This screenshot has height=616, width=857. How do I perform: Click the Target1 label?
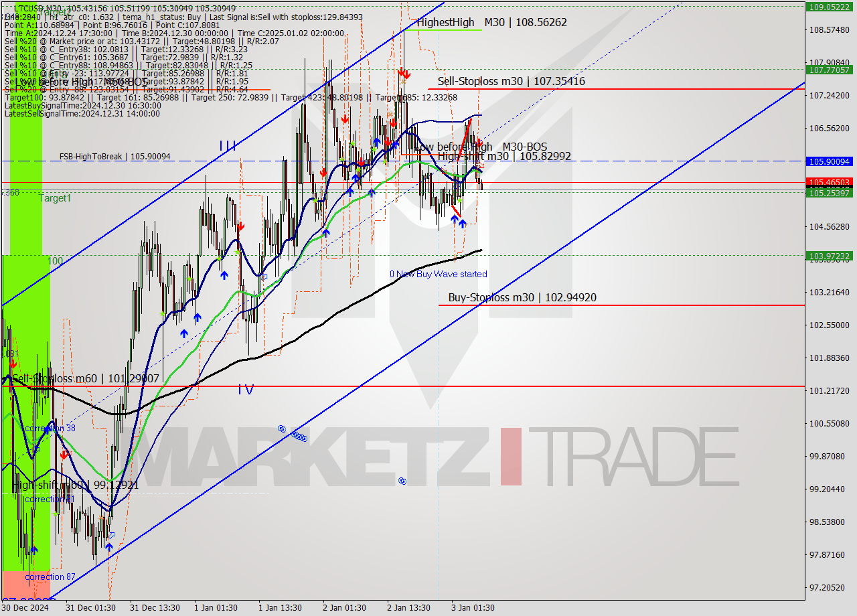tap(54, 198)
